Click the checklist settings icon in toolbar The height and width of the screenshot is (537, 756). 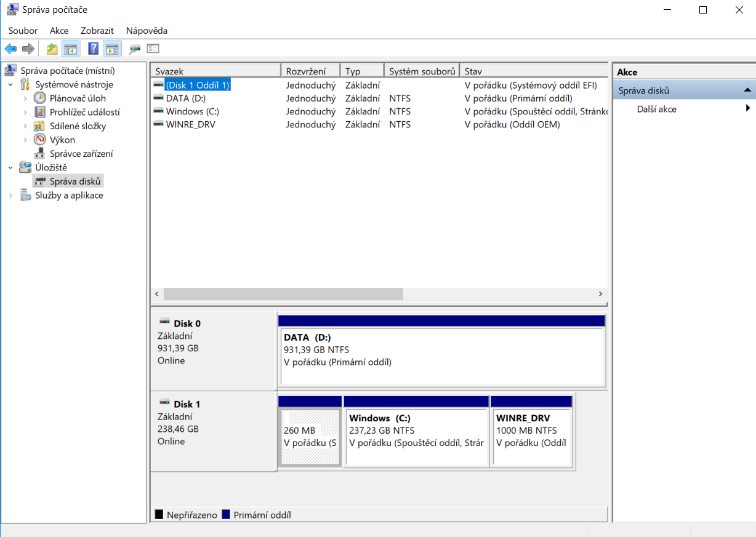click(153, 49)
